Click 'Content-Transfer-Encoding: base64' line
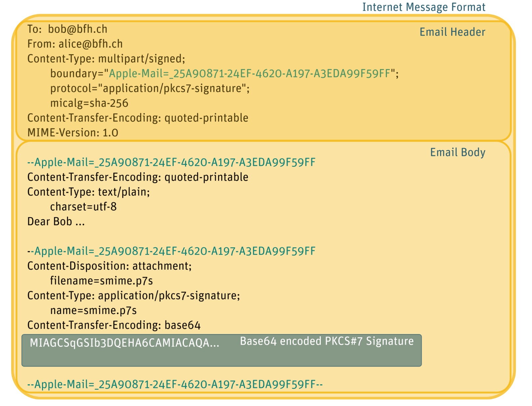The width and height of the screenshot is (532, 406). point(114,325)
